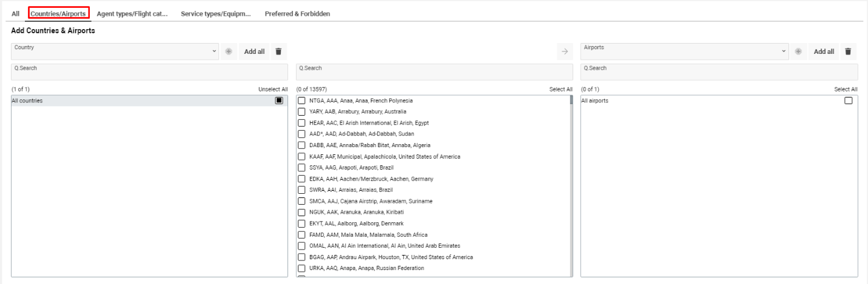Click Unselect All above the countries list
The height and width of the screenshot is (284, 868).
tap(273, 89)
